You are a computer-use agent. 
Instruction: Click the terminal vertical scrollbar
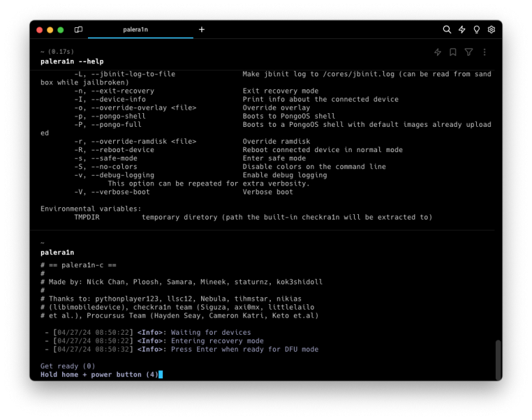click(x=498, y=360)
